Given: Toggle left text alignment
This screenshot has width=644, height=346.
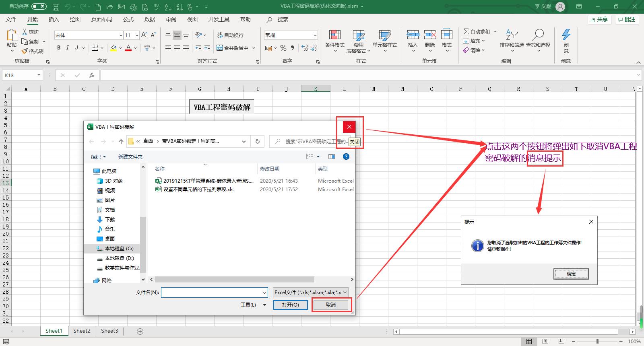Looking at the screenshot, I should pyautogui.click(x=168, y=48).
